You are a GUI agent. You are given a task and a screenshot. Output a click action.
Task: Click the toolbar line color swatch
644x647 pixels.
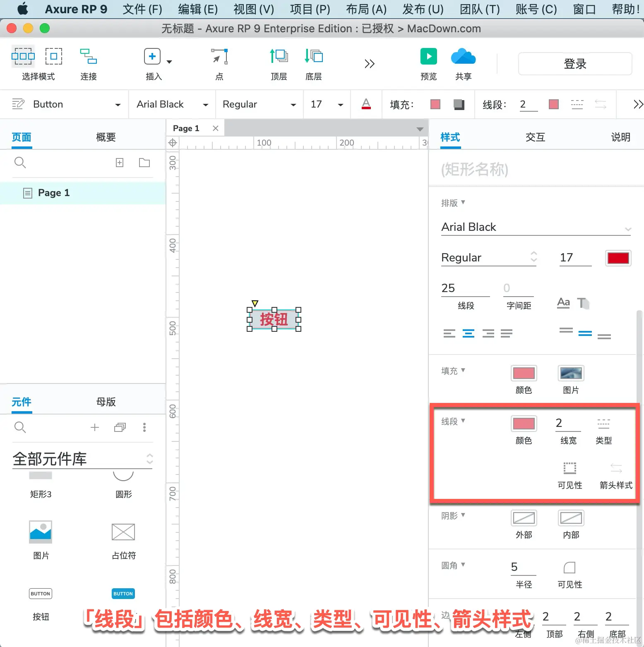pyautogui.click(x=554, y=104)
